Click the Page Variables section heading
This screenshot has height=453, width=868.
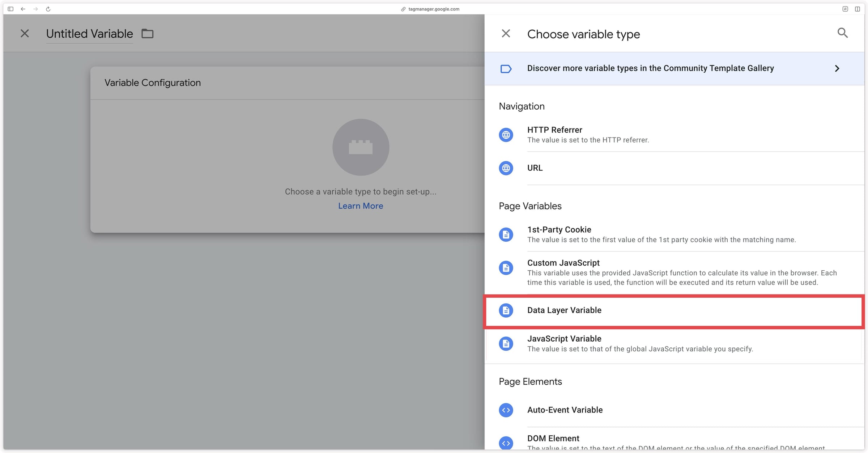click(x=530, y=206)
